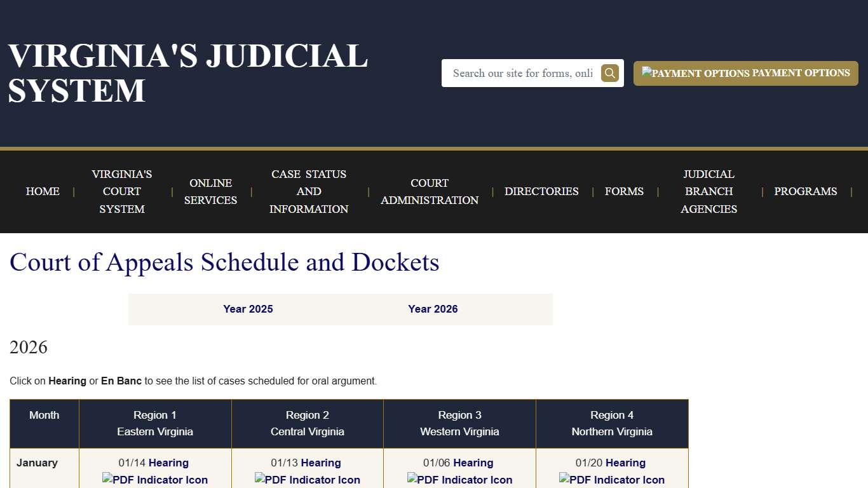Open the Forms navigation item
The width and height of the screenshot is (868, 488).
point(624,191)
